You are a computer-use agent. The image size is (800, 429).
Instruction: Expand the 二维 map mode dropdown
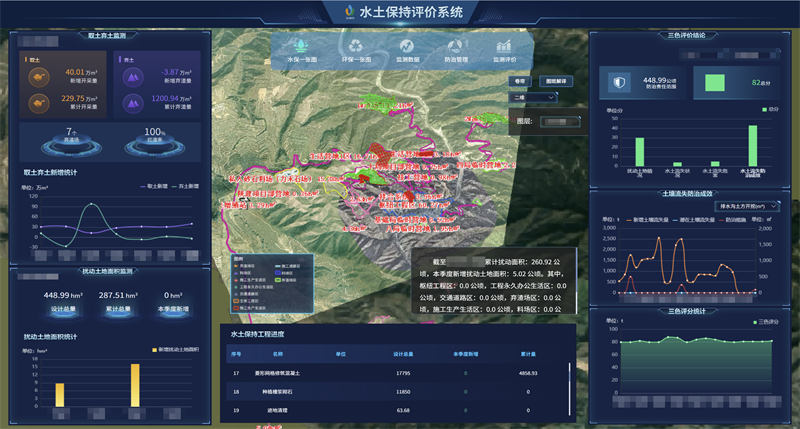point(534,97)
